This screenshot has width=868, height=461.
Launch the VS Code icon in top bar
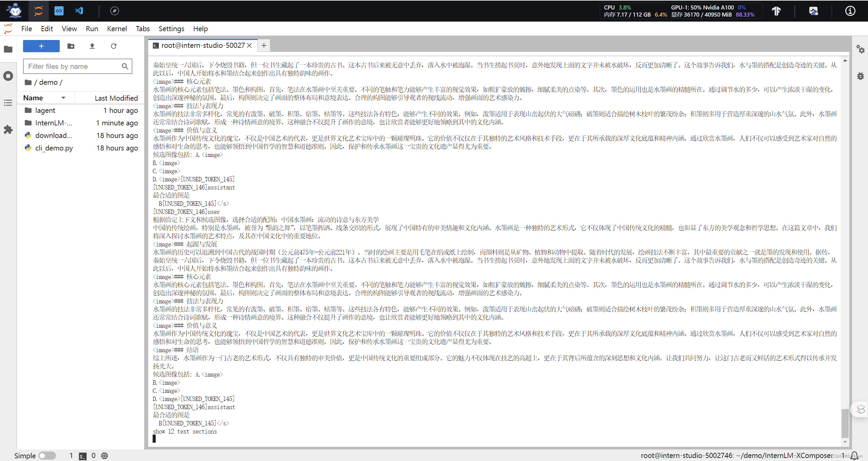coord(79,11)
